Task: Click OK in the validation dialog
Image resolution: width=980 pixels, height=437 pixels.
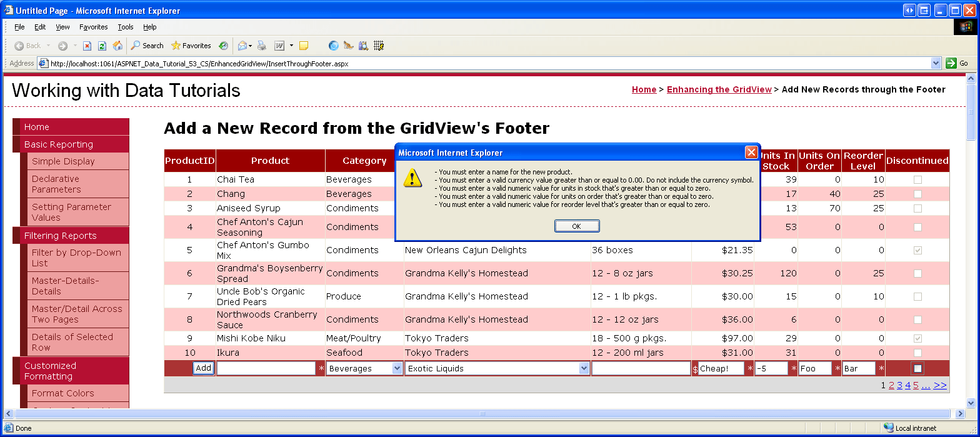Action: coord(577,226)
